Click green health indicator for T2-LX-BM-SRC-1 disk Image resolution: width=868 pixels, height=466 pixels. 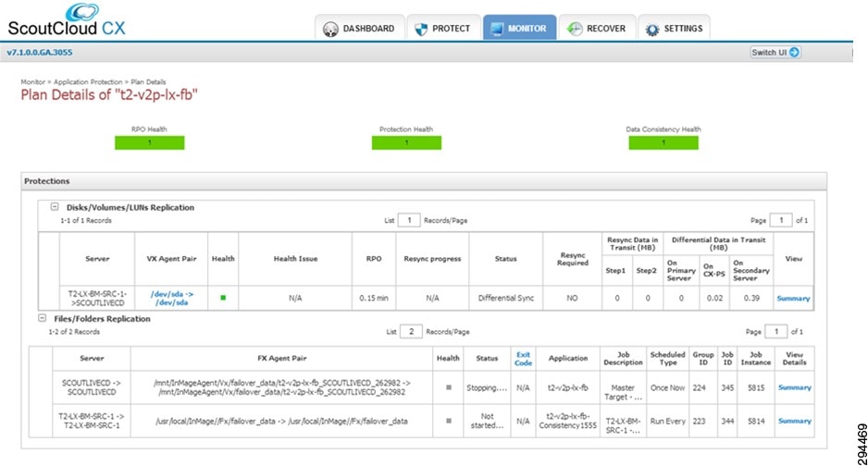pyautogui.click(x=223, y=298)
